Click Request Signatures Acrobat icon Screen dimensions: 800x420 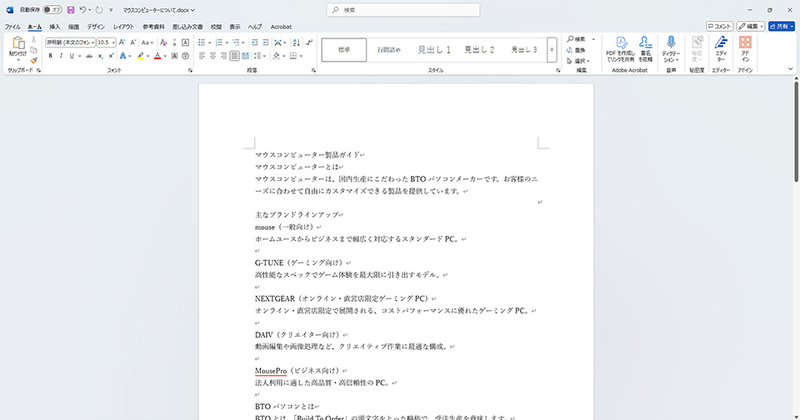[645, 49]
